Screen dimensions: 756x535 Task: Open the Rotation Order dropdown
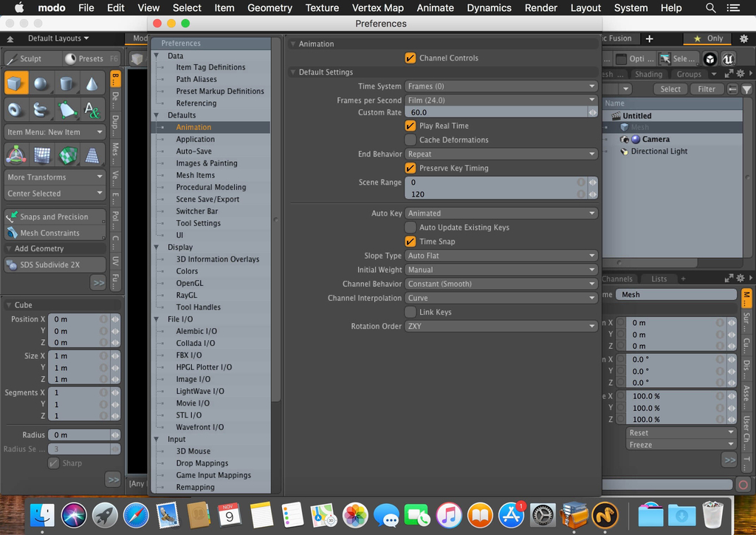(501, 326)
